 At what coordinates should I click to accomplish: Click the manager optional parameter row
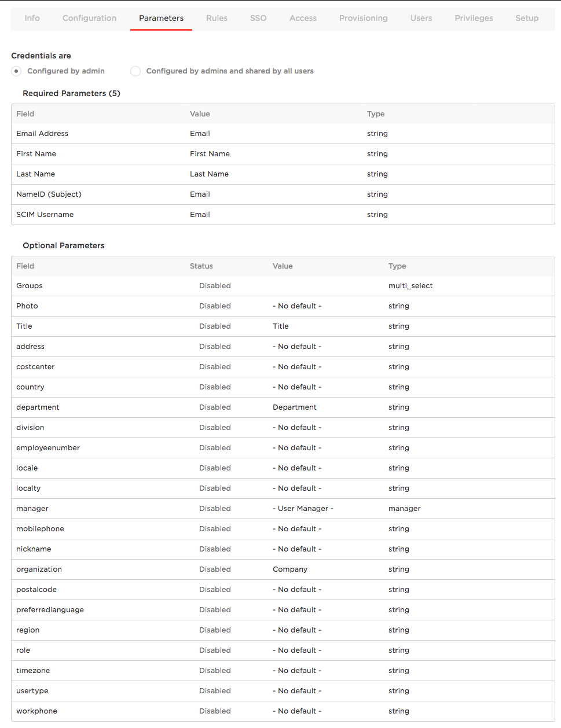click(283, 509)
